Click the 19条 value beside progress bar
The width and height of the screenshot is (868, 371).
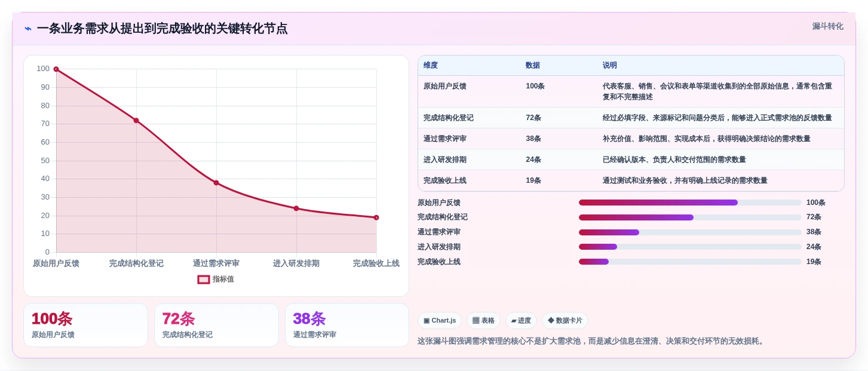point(814,262)
